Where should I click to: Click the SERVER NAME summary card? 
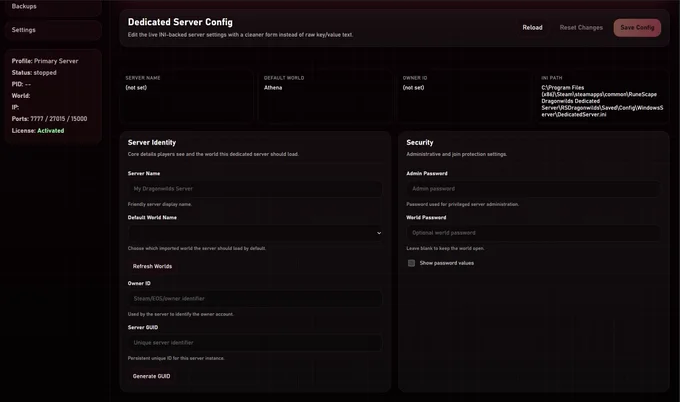(x=187, y=97)
